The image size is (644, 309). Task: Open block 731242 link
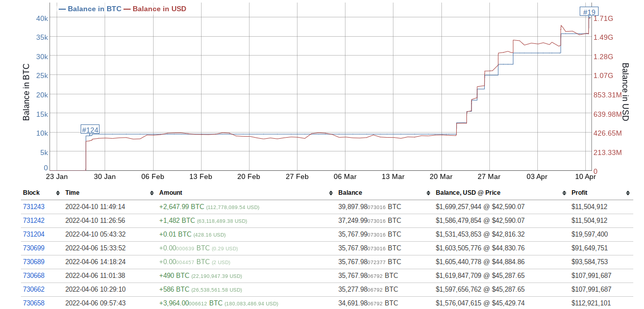tap(34, 221)
